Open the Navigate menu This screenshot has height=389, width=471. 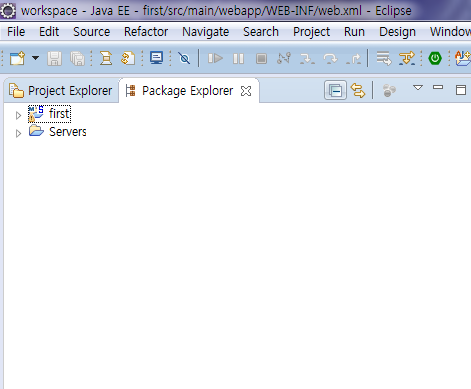(206, 32)
